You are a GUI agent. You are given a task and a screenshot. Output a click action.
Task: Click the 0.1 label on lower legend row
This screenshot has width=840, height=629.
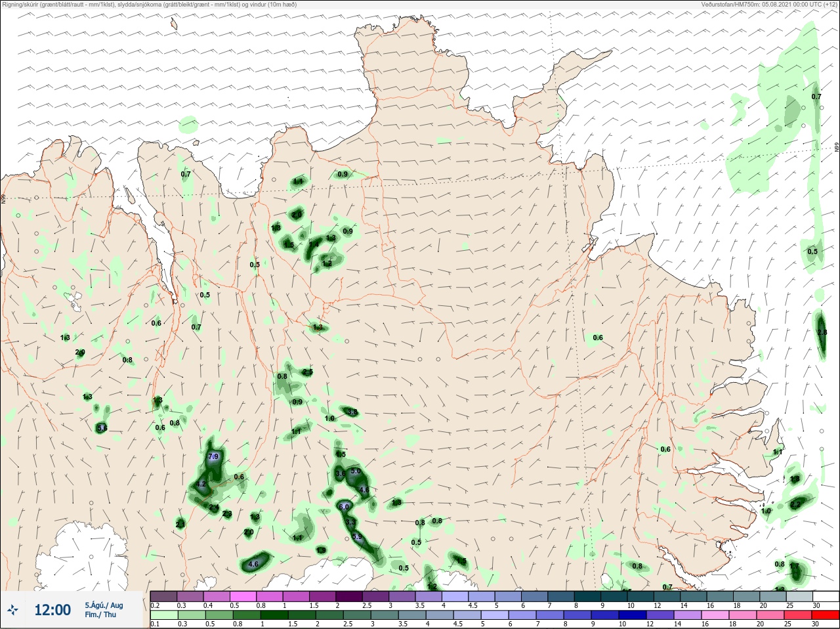click(155, 624)
